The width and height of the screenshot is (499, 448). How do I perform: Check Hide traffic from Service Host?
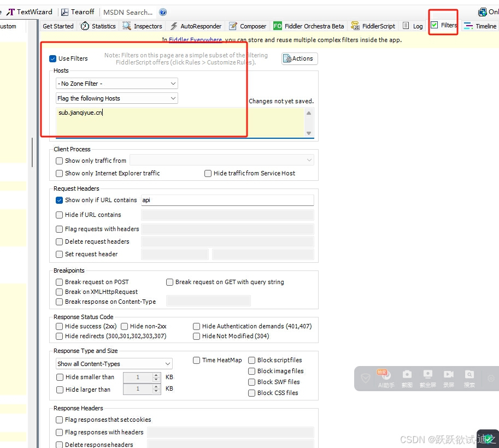208,173
